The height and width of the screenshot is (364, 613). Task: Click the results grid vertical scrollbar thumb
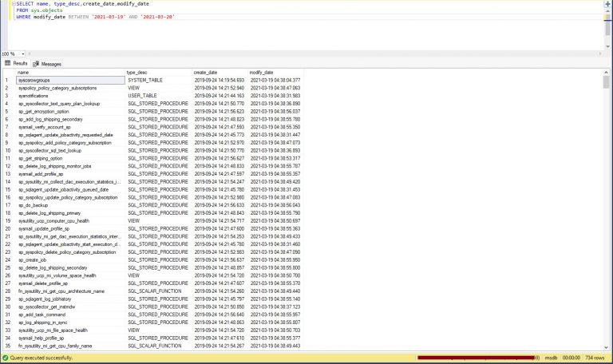pos(607,82)
